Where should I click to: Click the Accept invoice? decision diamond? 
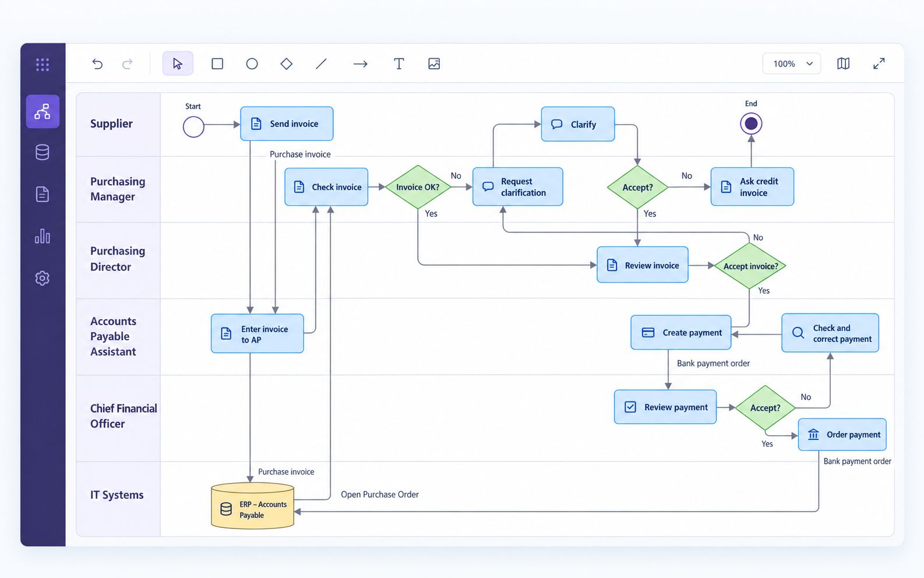(x=750, y=266)
